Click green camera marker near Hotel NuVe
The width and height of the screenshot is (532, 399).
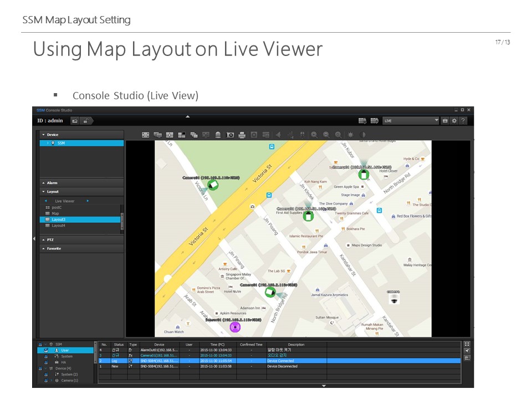[x=270, y=292]
